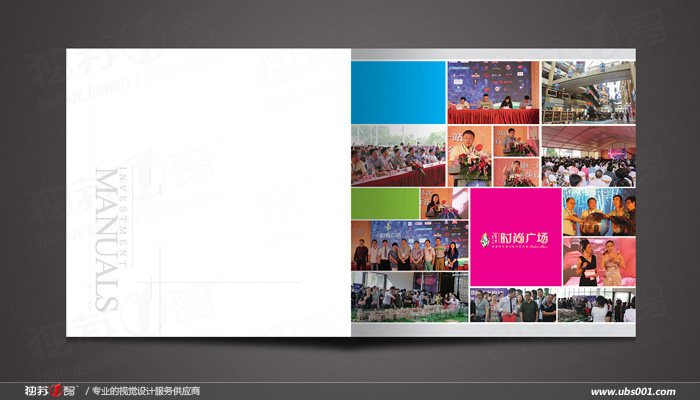This screenshot has width=700, height=400.
Task: Open the men touching globe photo
Action: point(599,212)
